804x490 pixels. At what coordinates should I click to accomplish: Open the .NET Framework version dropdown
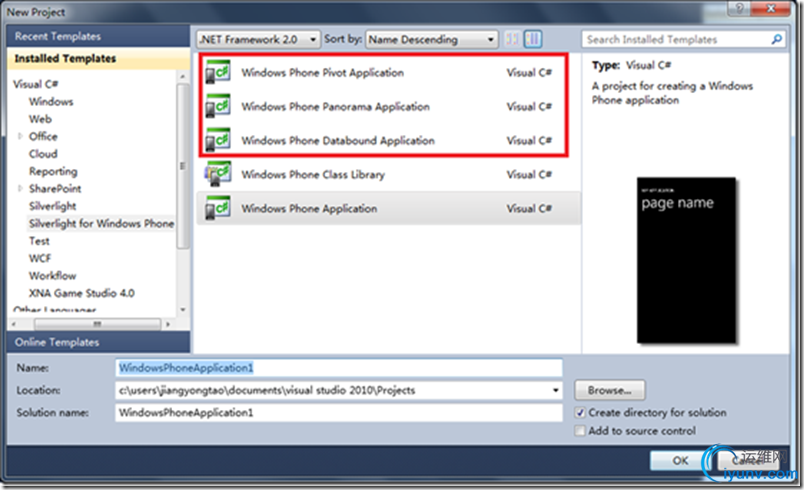(x=258, y=39)
